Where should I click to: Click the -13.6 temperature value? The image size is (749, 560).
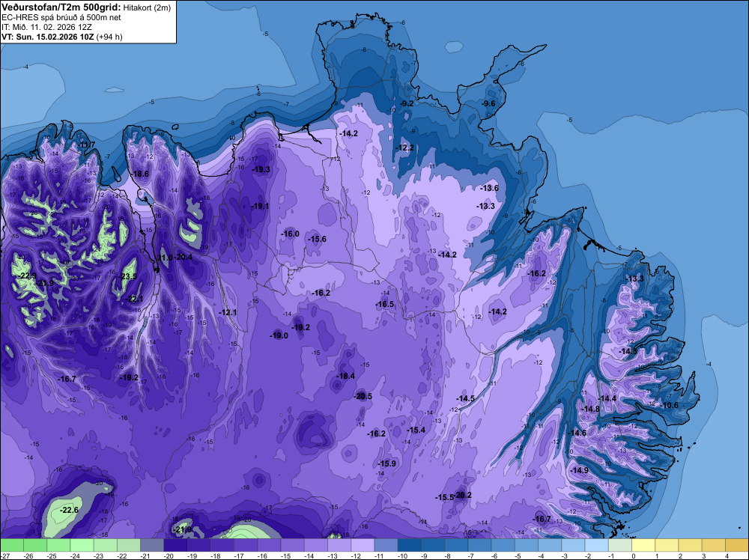pos(490,188)
